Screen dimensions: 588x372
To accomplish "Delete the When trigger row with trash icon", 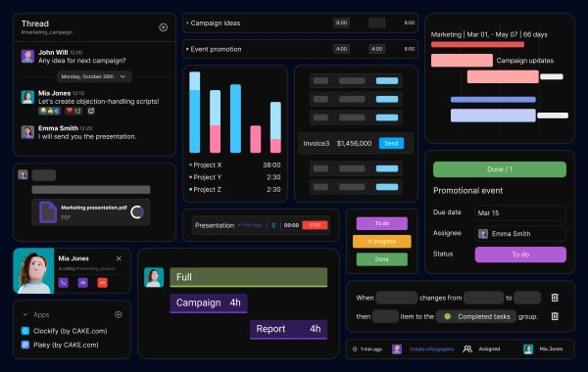I will tap(555, 298).
